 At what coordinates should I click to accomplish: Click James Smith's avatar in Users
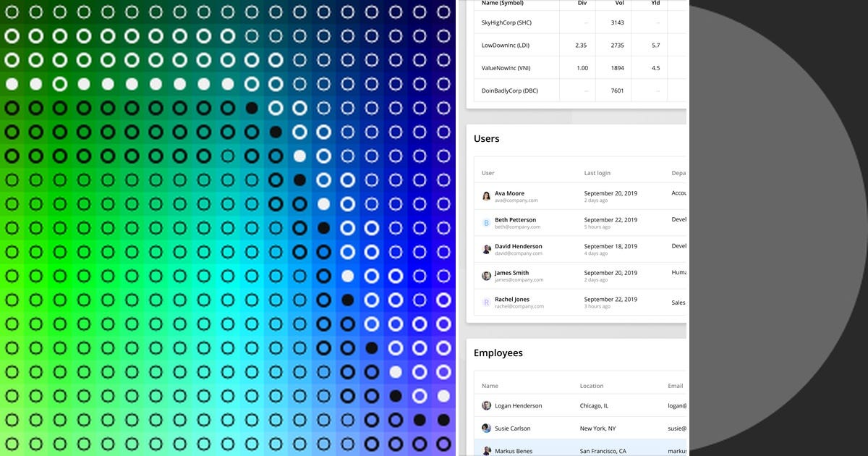tap(486, 275)
